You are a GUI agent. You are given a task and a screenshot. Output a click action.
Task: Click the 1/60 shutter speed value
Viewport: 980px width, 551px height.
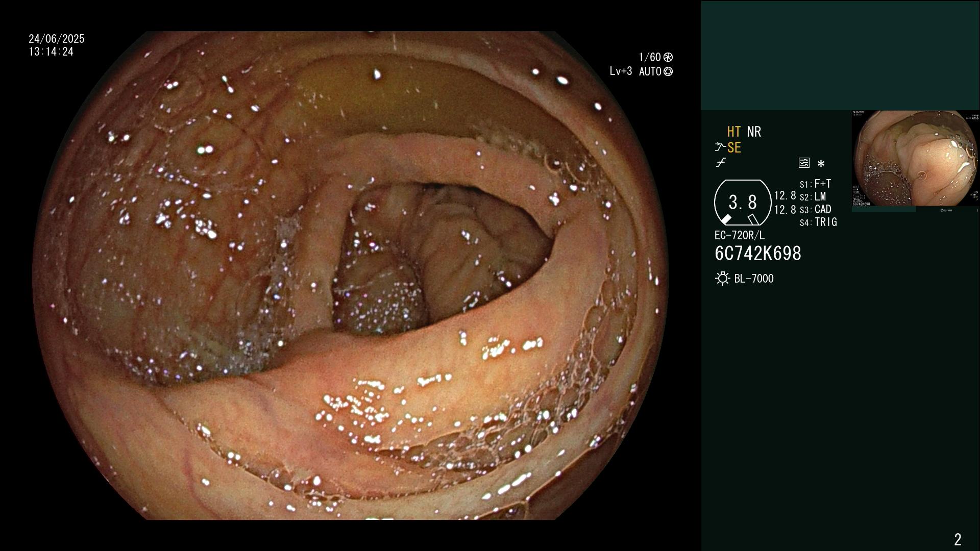650,57
